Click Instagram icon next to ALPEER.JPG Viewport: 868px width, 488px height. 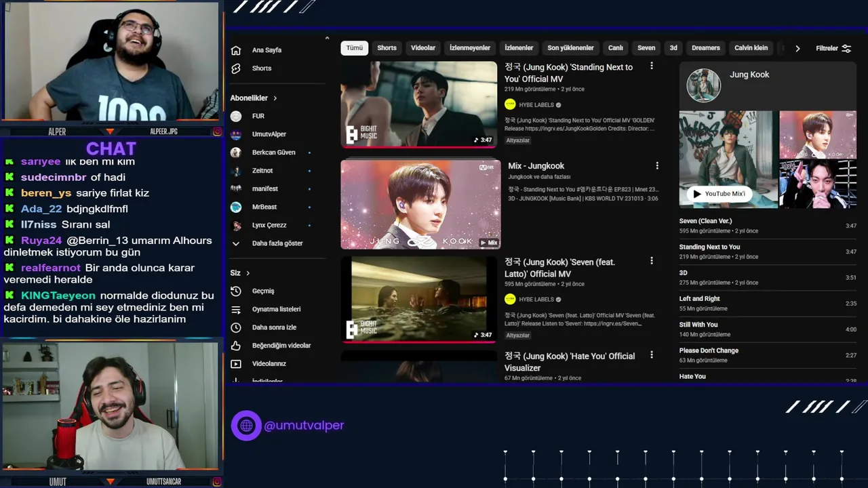tap(217, 131)
